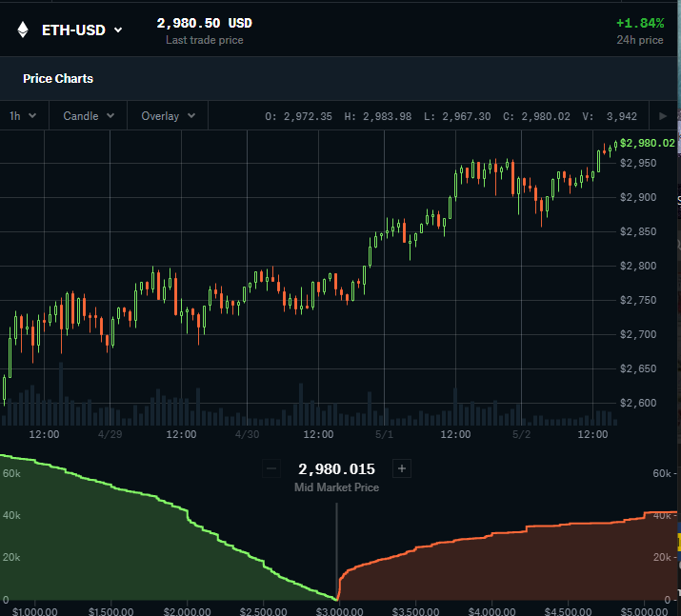The height and width of the screenshot is (616, 681).
Task: Open the Candle chart type dropdown
Action: tap(89, 116)
